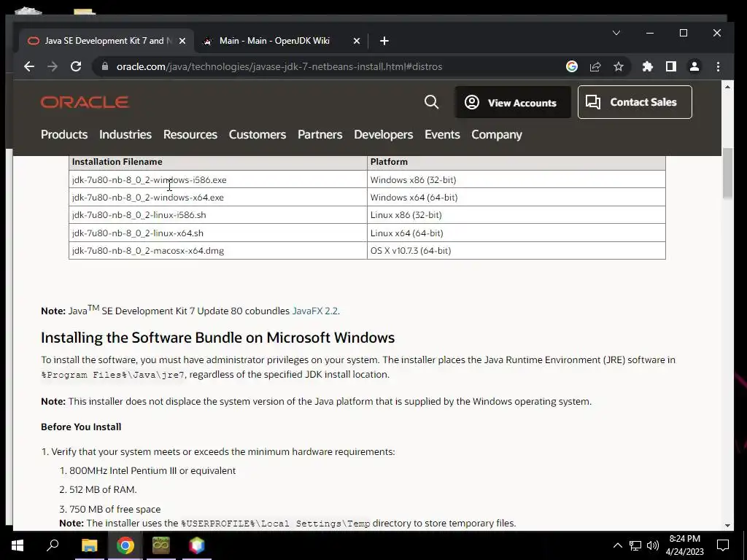Screen dimensions: 747x560
Task: Click the Chrome taskbar icon
Action: [x=125, y=545]
